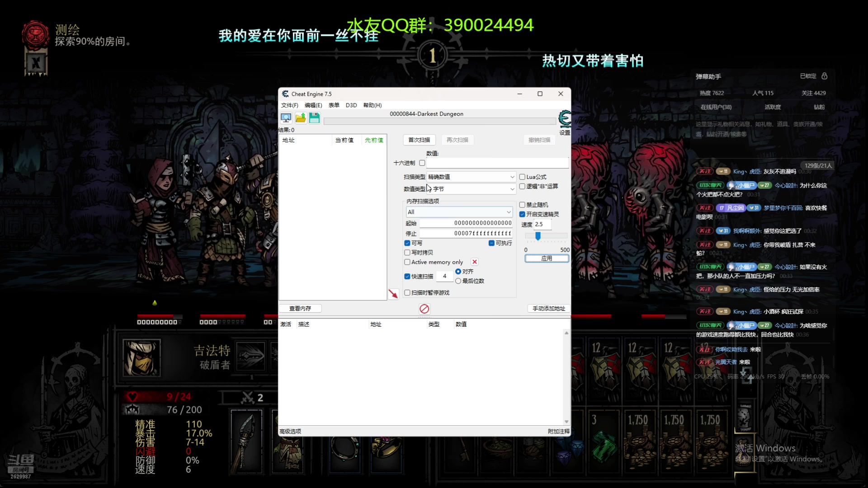Enable the Lua公式 checkbox

(522, 177)
